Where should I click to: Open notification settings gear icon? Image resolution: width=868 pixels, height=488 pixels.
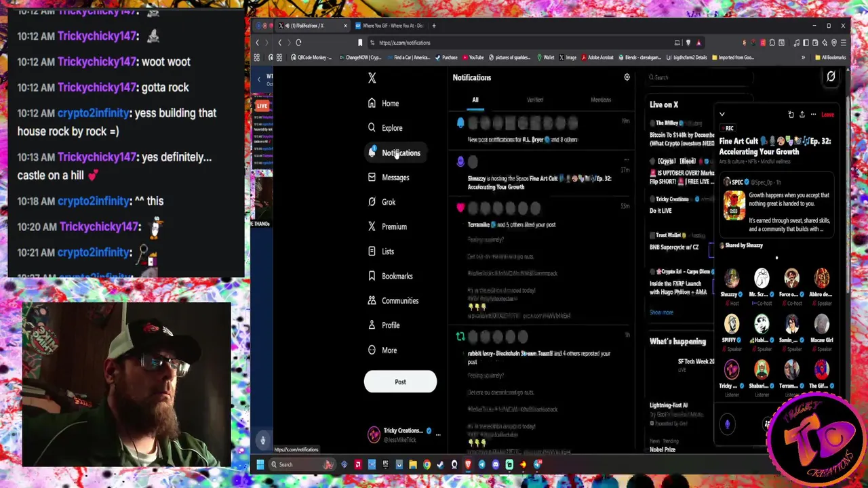(627, 77)
